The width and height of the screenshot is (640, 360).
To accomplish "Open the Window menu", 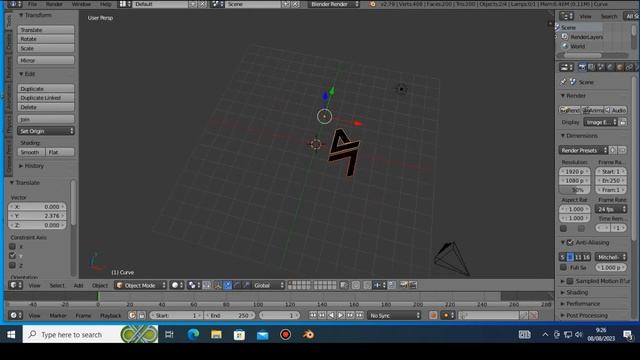I will point(81,4).
